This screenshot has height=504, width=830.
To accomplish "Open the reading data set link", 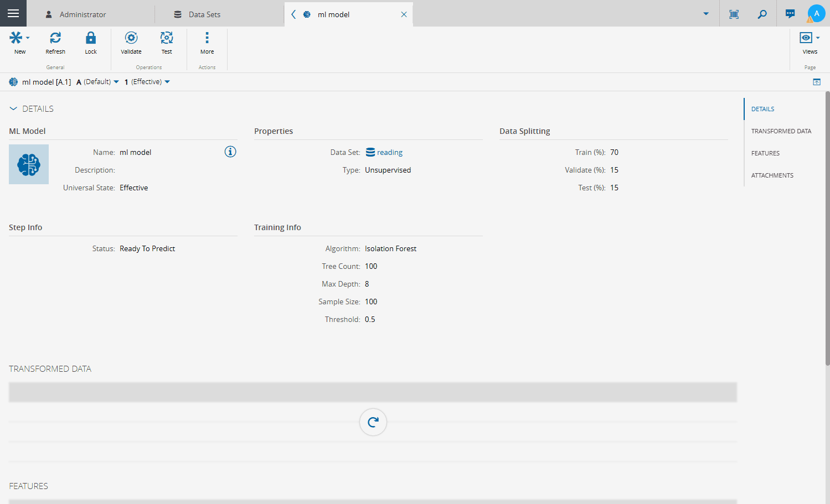I will (x=389, y=153).
